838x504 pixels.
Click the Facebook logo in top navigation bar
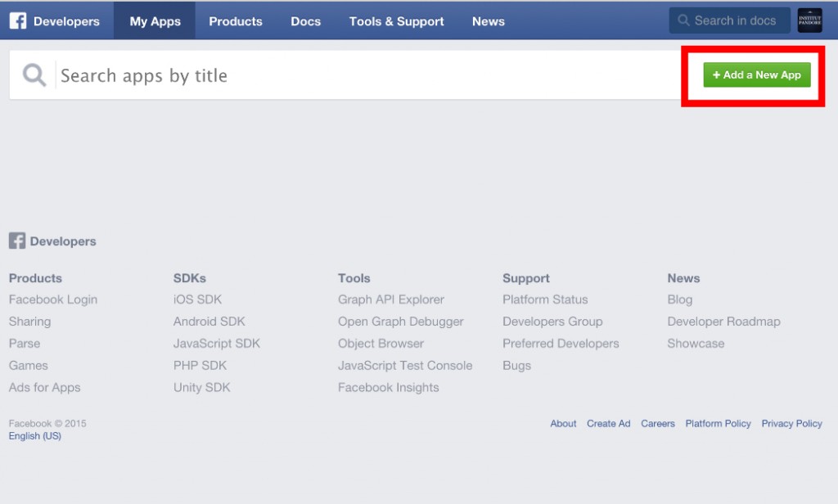(x=18, y=20)
